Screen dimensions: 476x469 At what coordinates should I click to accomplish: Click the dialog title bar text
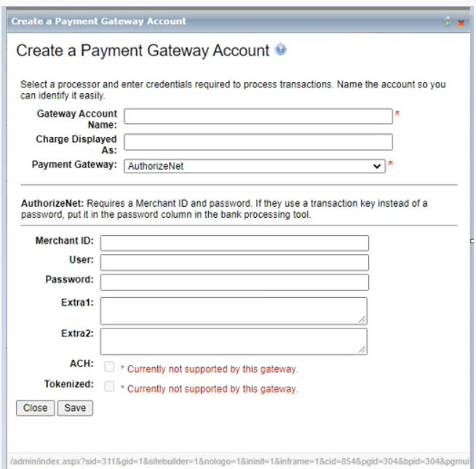coord(98,21)
